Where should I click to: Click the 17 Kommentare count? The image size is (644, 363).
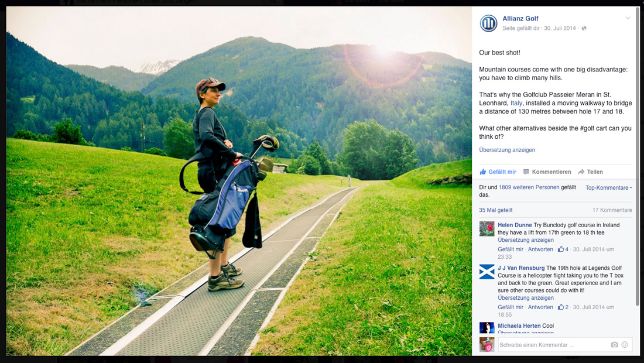[612, 210]
